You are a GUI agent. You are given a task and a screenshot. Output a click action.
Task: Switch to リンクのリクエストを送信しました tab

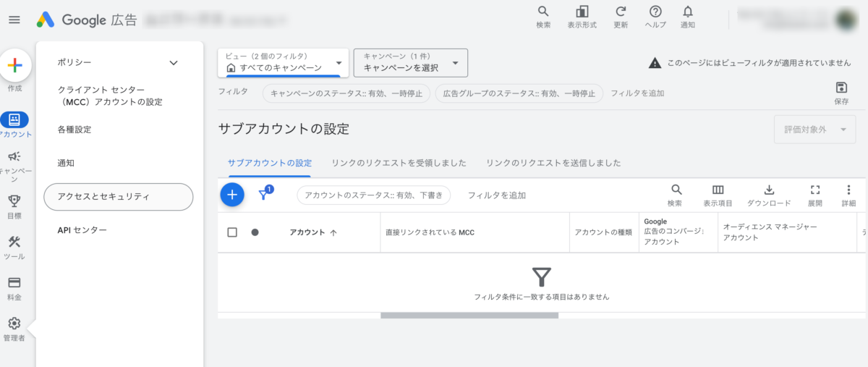click(x=553, y=163)
